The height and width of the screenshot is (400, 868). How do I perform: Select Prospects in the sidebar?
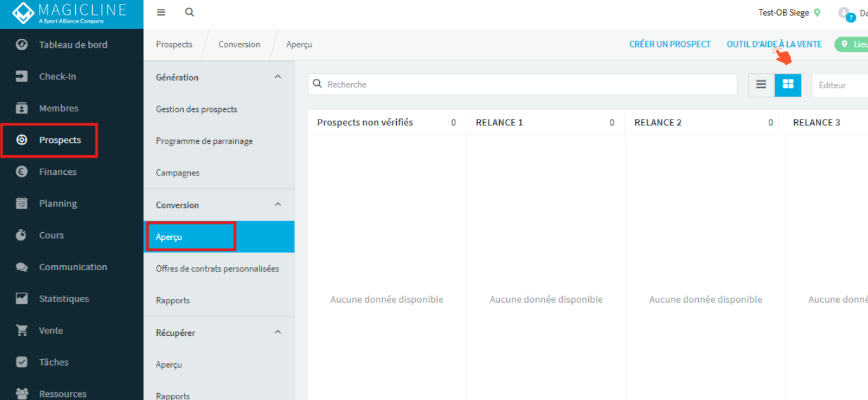pos(60,140)
